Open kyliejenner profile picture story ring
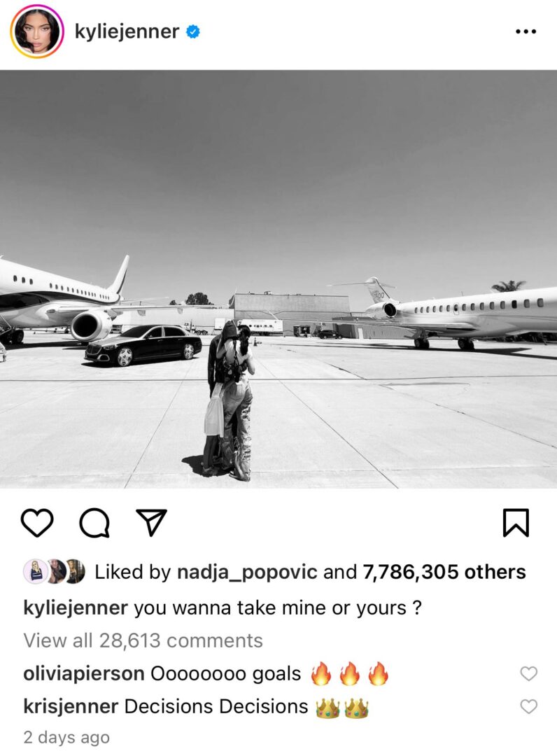Screen dimensions: 557x756 pos(37,31)
